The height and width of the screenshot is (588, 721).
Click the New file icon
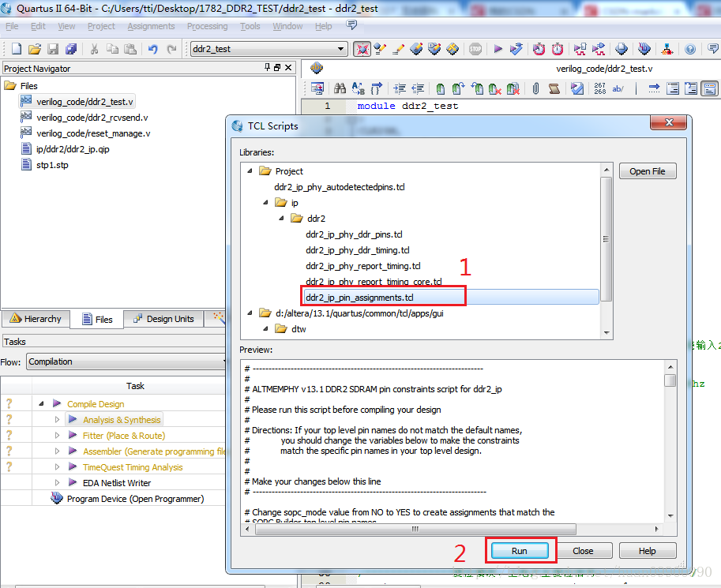pyautogui.click(x=17, y=49)
